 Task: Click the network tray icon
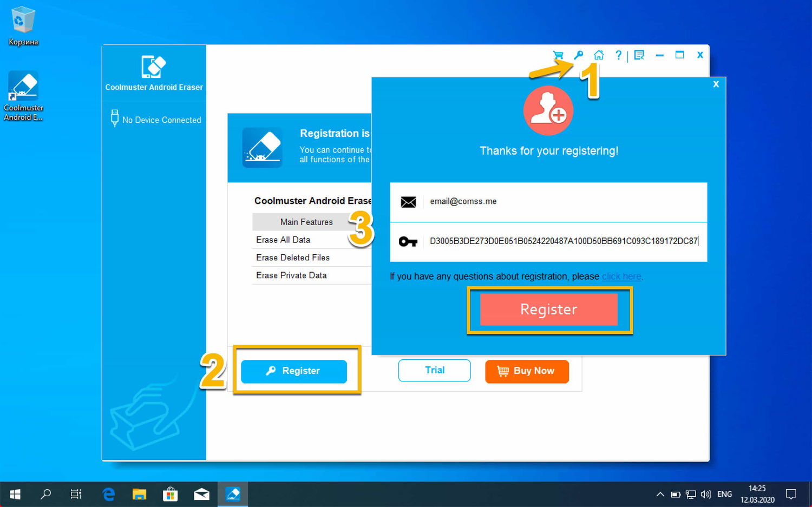691,494
